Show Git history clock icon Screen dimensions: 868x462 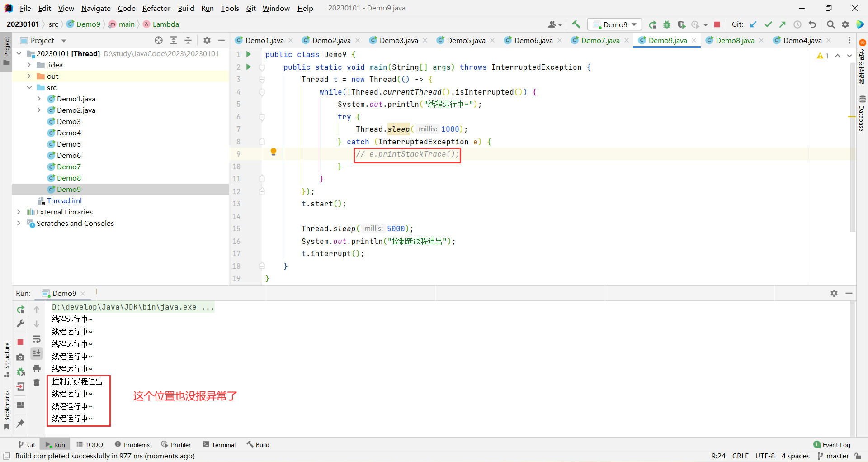tap(797, 24)
